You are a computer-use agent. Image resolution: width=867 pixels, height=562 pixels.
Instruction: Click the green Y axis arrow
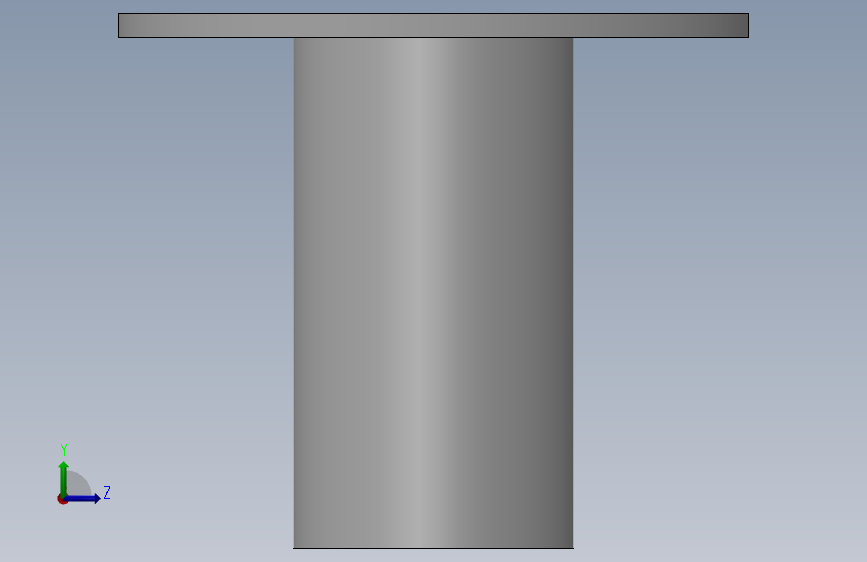[x=64, y=478]
